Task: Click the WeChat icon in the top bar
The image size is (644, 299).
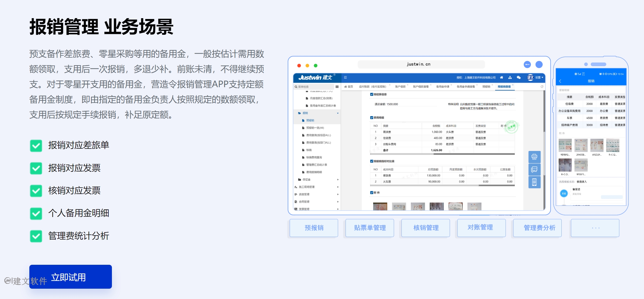Action: click(519, 77)
